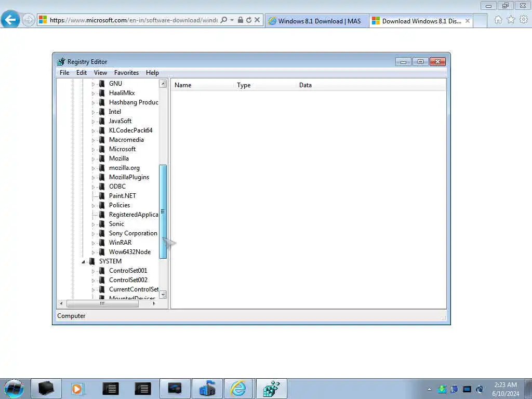Expand the HaaliMkx registry key
The image size is (532, 399).
[93, 94]
